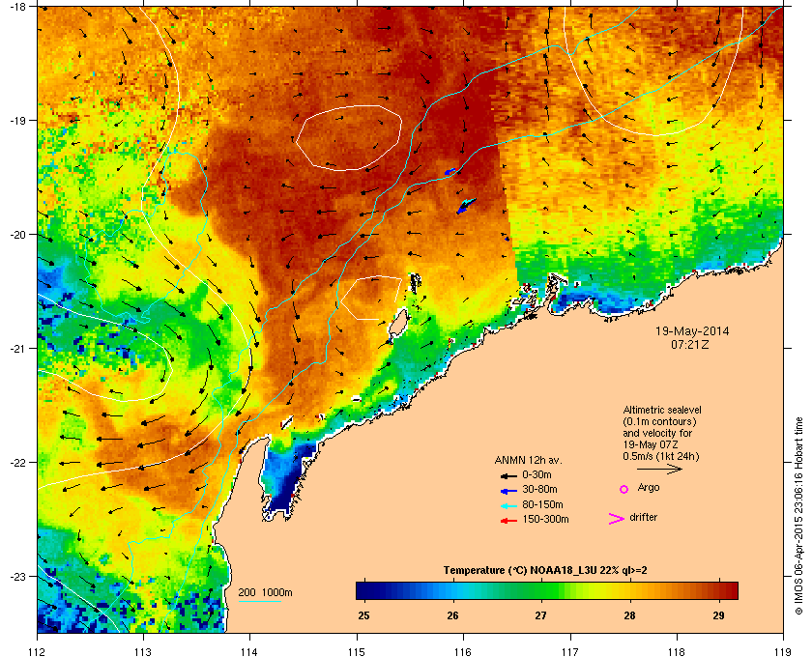Click the black 0-30m legend arrow

[x=508, y=475]
